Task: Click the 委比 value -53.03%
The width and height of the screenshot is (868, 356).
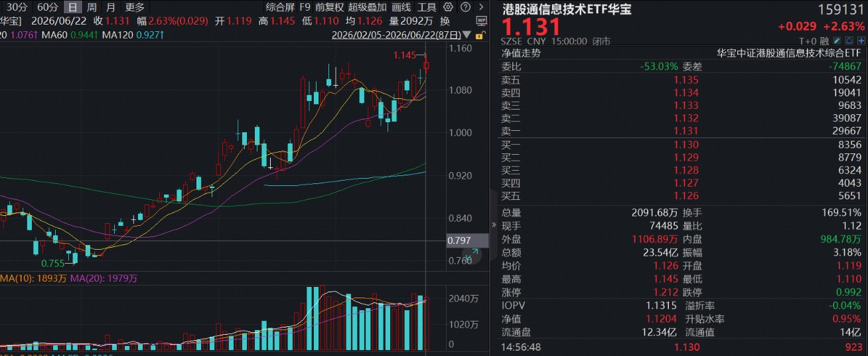Action: (x=659, y=66)
